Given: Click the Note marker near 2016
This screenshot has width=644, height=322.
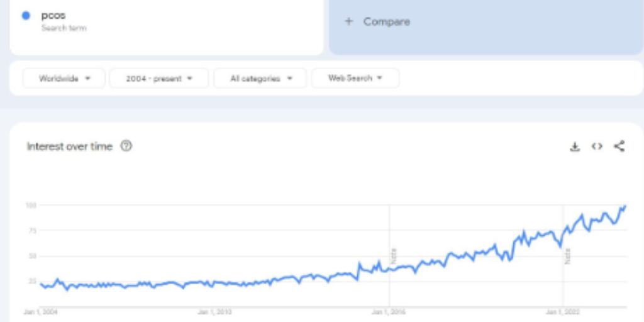Looking at the screenshot, I should pos(394,256).
